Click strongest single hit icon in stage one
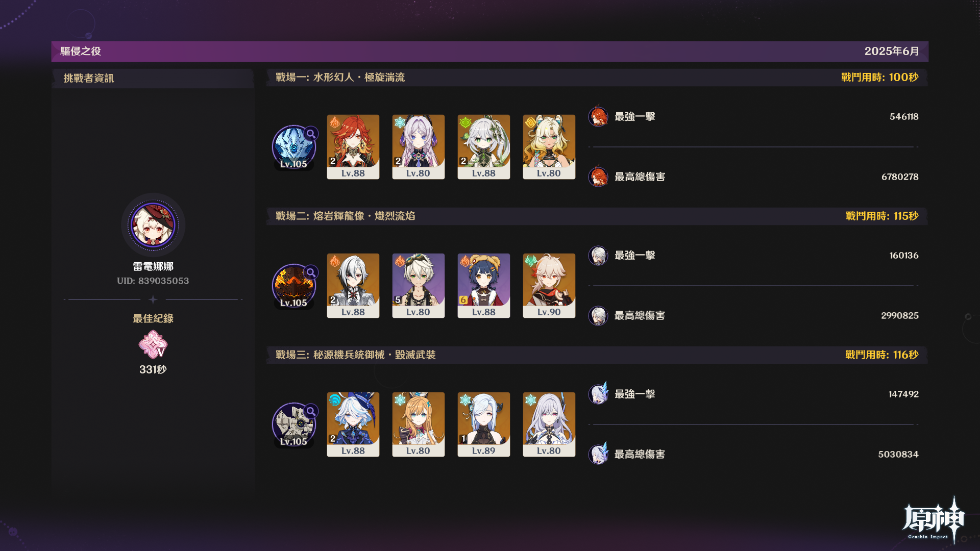Viewport: 980px width, 551px height. pyautogui.click(x=598, y=116)
